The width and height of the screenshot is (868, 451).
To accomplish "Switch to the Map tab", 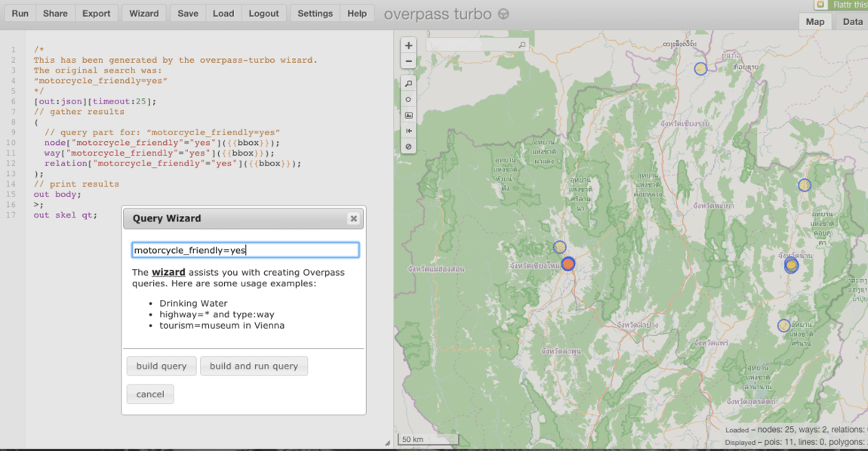I will [815, 22].
